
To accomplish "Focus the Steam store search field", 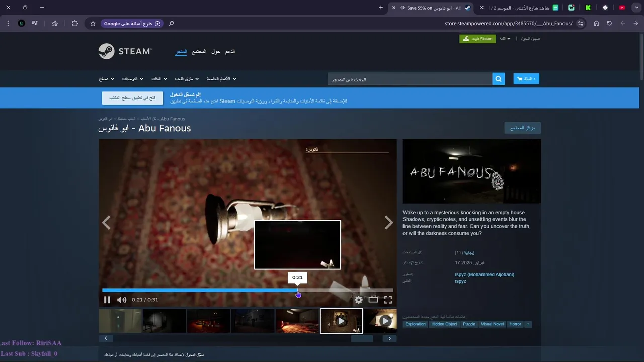I will coord(410,79).
